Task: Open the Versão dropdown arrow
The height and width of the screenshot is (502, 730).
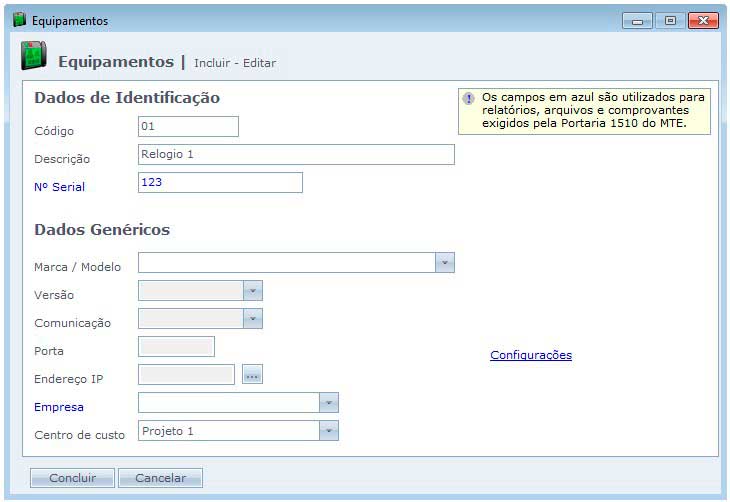Action: click(x=253, y=291)
